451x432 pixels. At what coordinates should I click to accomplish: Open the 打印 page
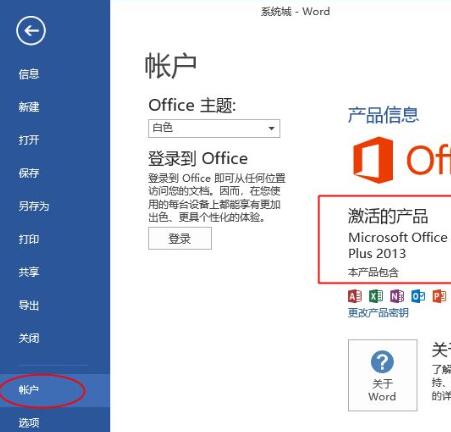[29, 239]
